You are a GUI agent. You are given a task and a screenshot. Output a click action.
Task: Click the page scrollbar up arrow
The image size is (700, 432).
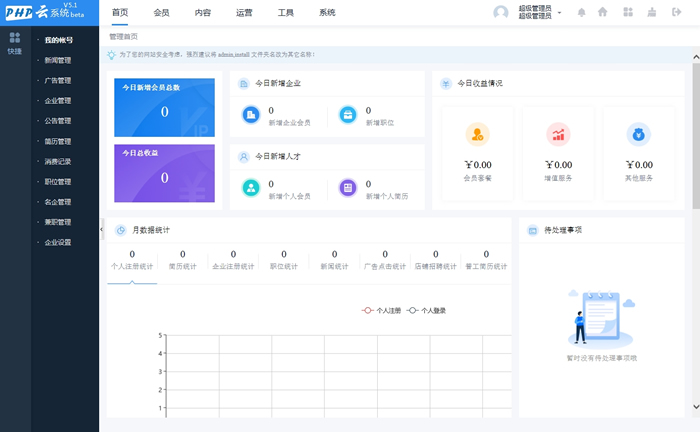696,57
